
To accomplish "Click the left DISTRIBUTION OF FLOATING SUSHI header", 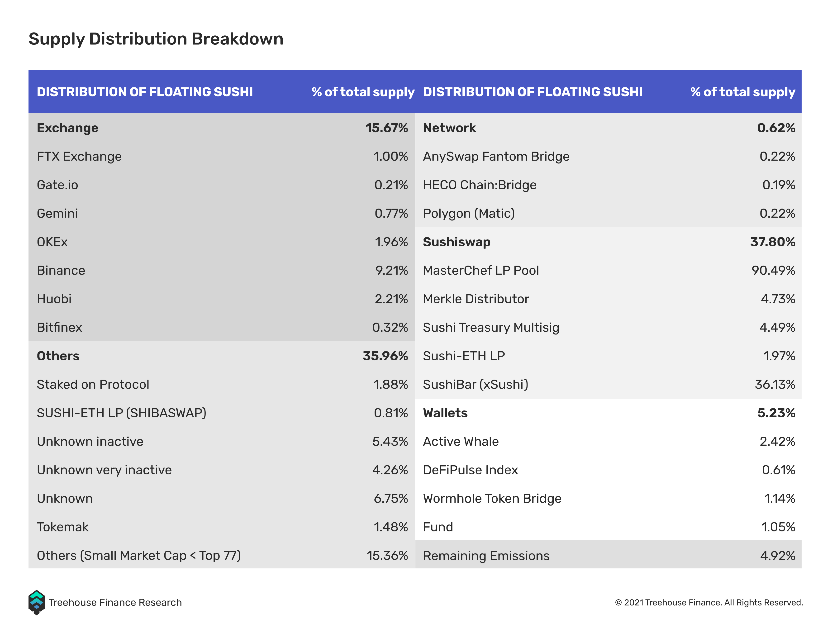I will click(145, 92).
